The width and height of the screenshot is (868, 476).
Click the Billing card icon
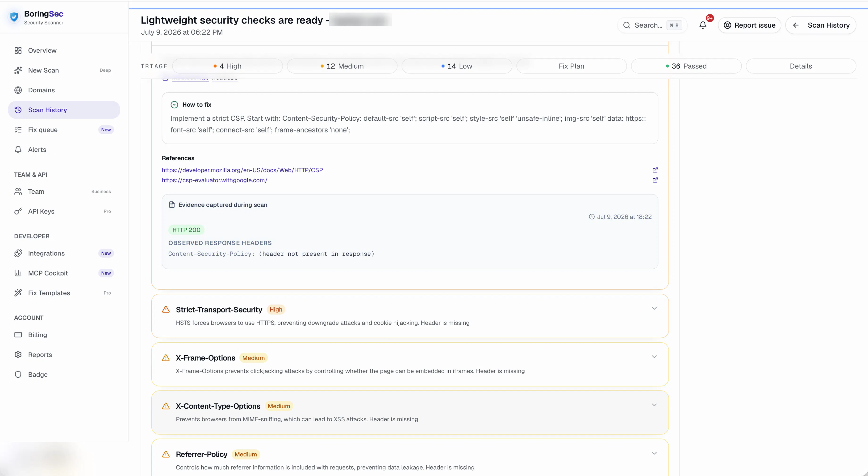[18, 335]
